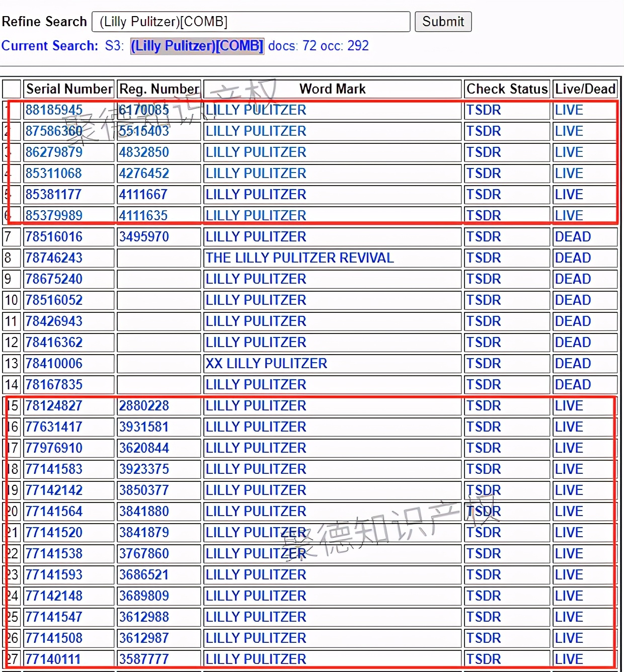Open serial number 78516016
Viewport: 624px width, 672px height.
[x=54, y=236]
